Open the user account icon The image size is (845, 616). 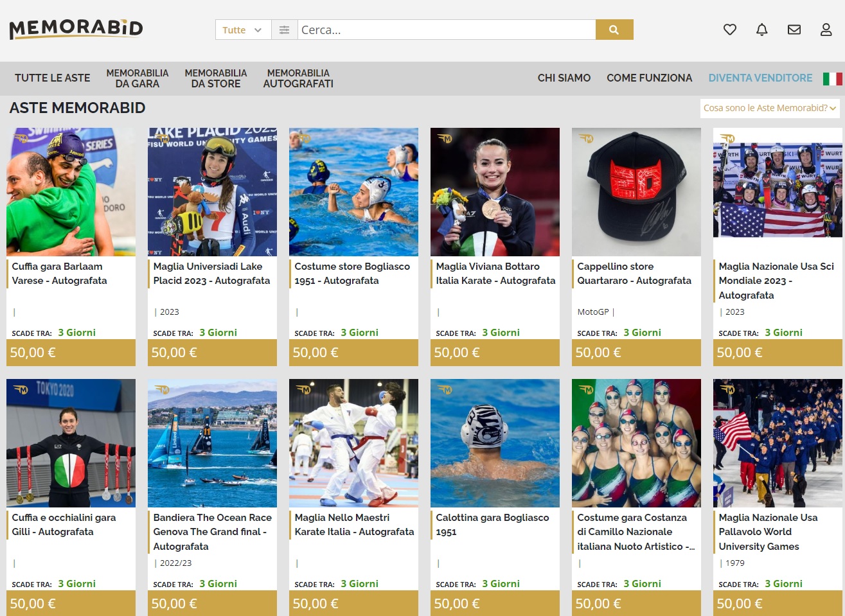click(826, 30)
